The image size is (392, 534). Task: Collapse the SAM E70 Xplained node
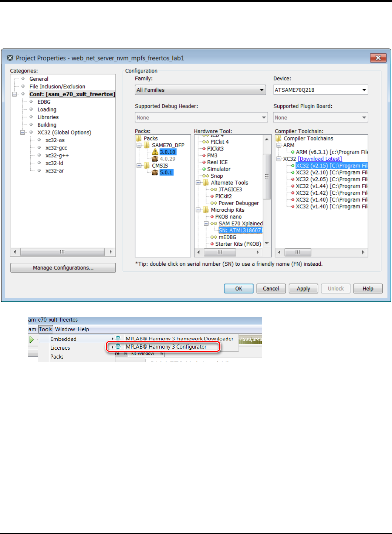click(x=206, y=224)
